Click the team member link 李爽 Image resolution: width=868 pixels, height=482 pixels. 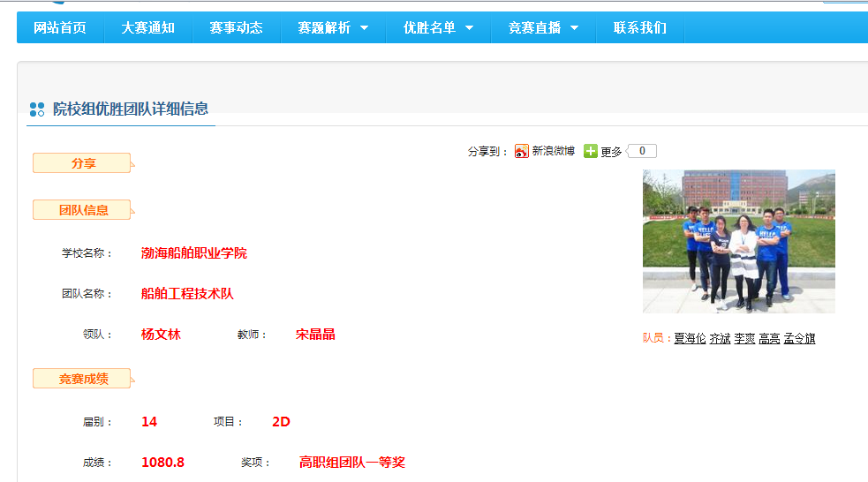[744, 338]
